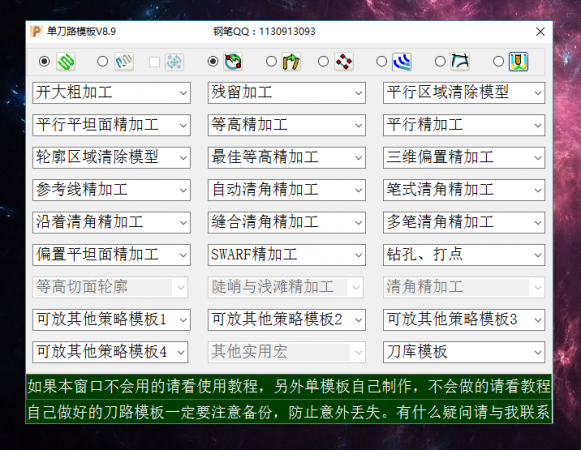581x450 pixels.
Task: Click the dark boundary sketch icon
Action: 460,62
